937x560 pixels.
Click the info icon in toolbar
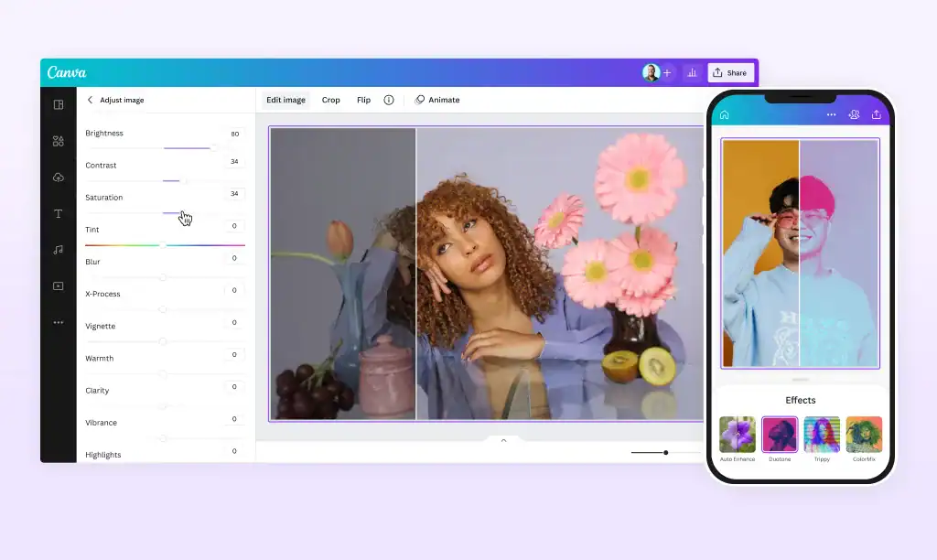pyautogui.click(x=388, y=100)
